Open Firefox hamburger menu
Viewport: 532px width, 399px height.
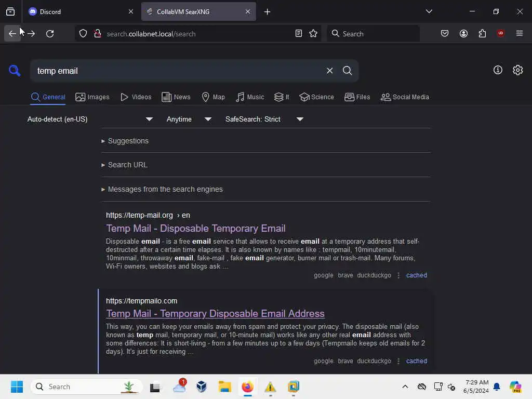pyautogui.click(x=520, y=34)
